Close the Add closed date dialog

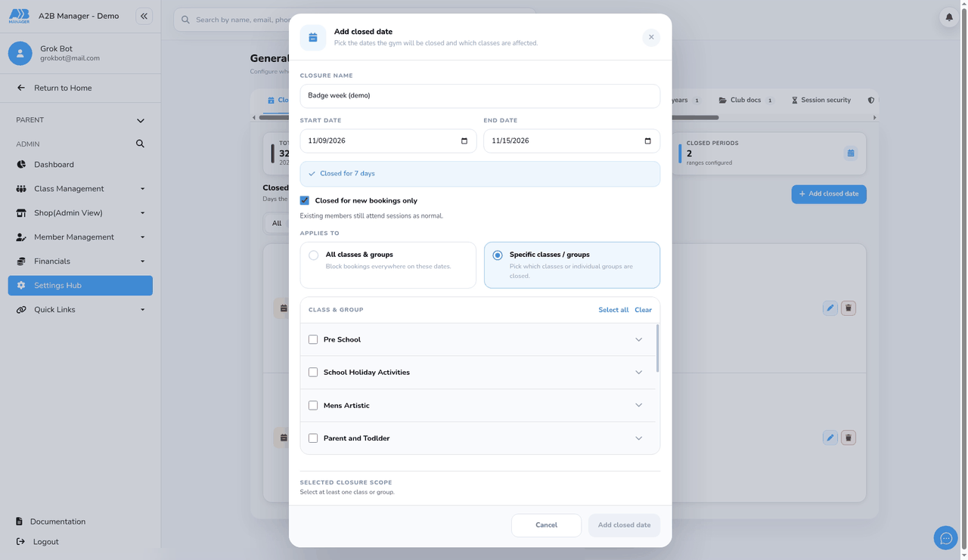651,37
